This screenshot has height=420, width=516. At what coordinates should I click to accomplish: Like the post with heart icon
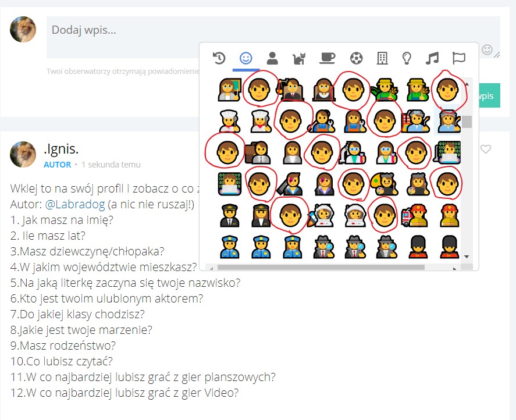pyautogui.click(x=486, y=150)
